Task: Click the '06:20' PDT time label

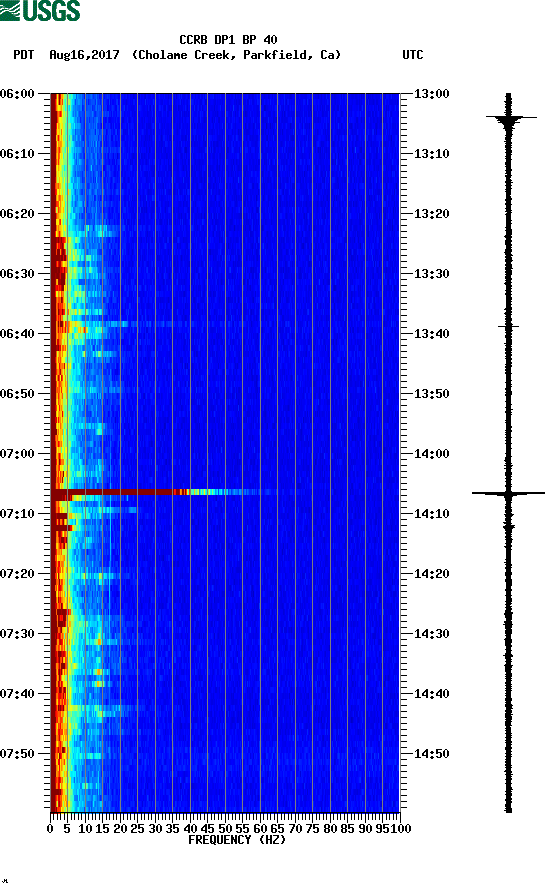Action: click(x=17, y=214)
